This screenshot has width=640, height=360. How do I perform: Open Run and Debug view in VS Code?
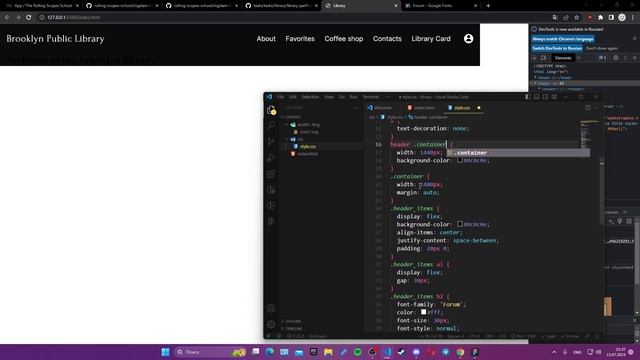pyautogui.click(x=271, y=158)
